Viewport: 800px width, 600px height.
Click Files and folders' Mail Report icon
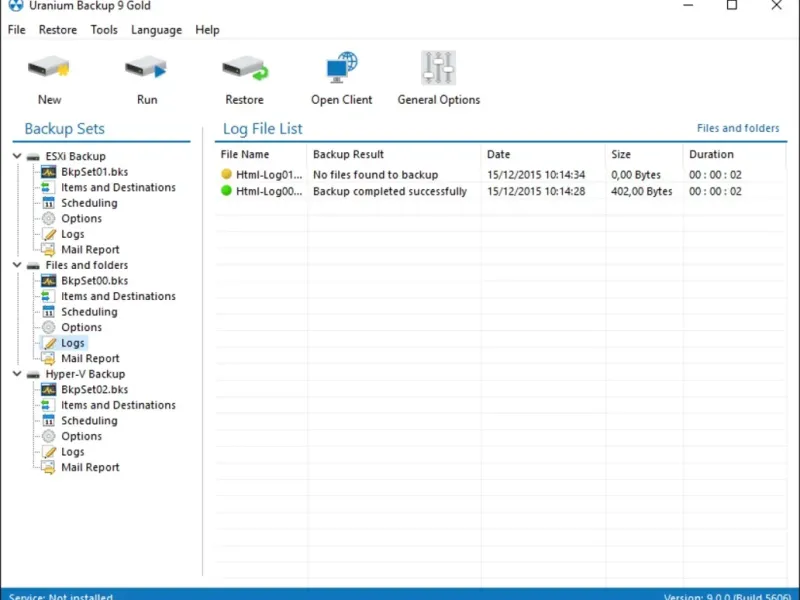[x=48, y=358]
